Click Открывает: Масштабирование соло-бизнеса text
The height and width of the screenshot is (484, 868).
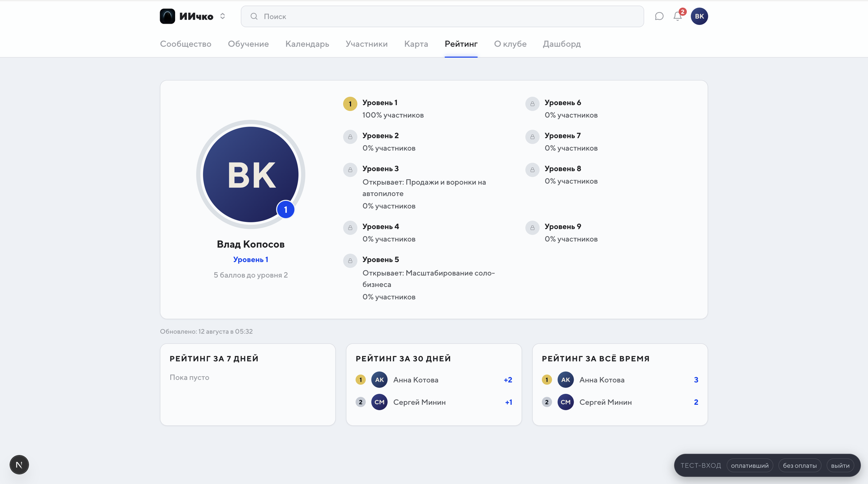[429, 279]
